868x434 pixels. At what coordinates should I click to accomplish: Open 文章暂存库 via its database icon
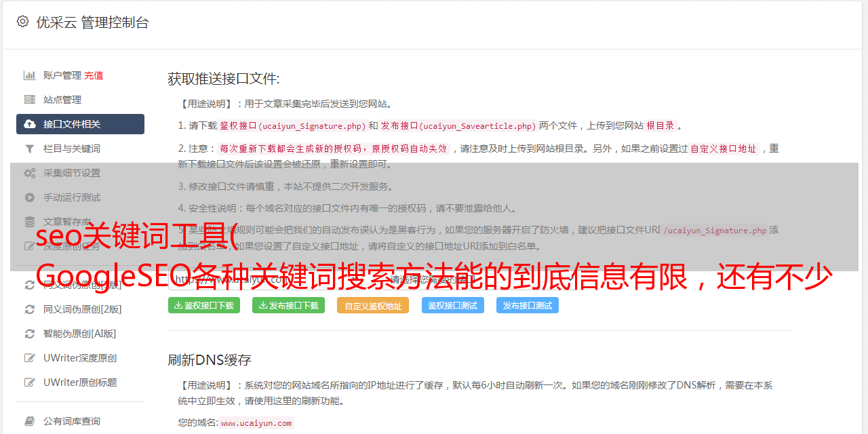click(x=30, y=222)
